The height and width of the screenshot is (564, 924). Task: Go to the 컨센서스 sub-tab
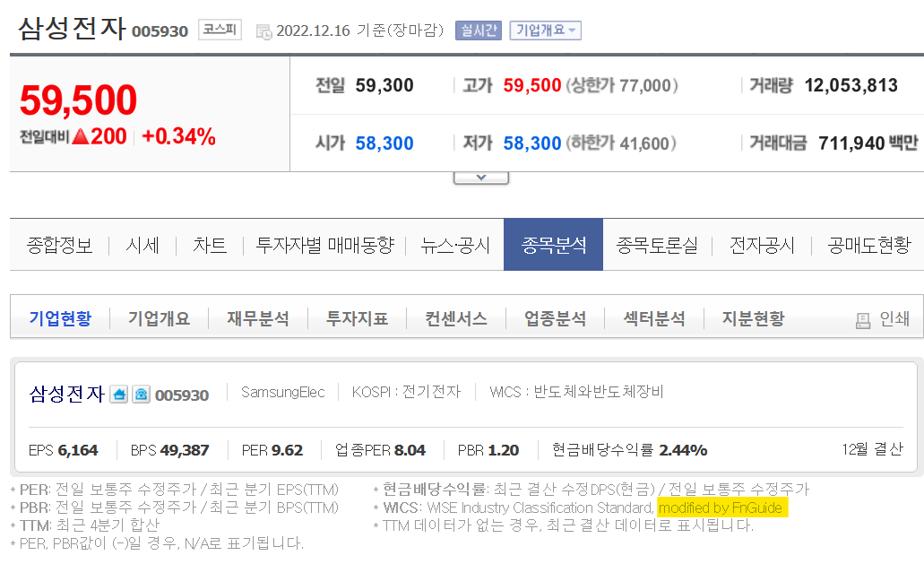pos(456,318)
